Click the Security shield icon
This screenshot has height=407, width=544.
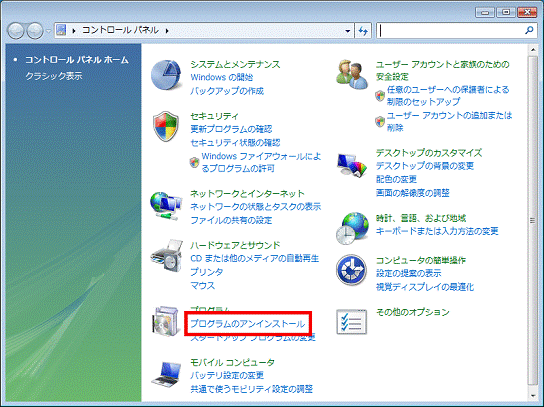(x=166, y=126)
